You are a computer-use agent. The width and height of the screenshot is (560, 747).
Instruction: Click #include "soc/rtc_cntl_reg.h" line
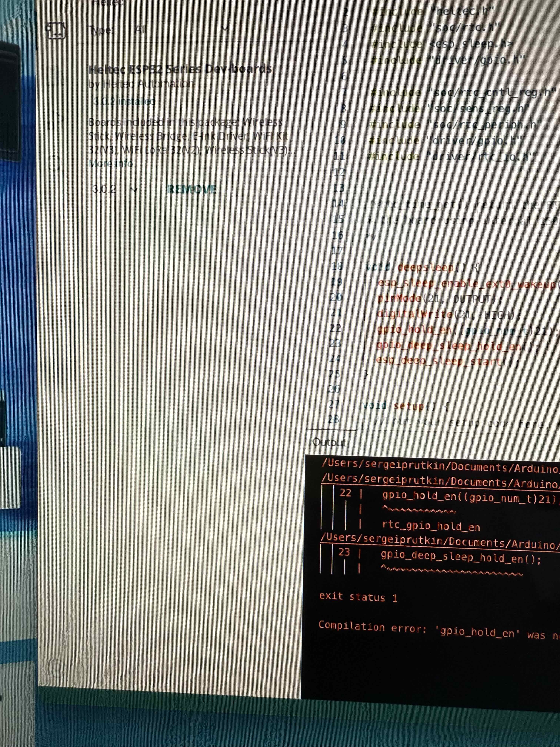[463, 92]
